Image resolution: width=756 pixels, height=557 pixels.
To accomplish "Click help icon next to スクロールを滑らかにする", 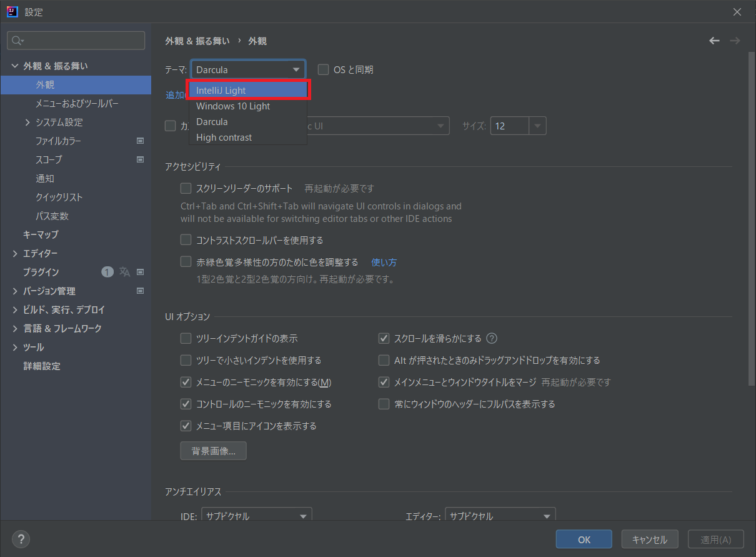I will pos(492,338).
